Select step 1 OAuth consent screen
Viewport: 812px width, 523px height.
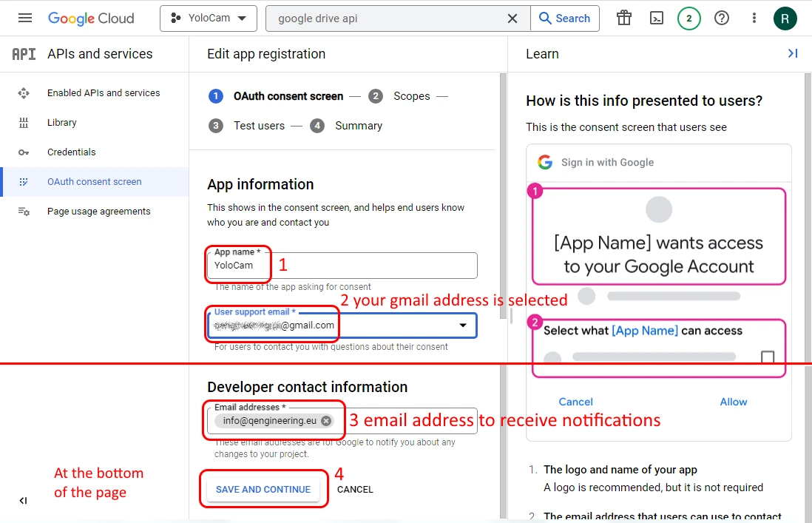276,96
